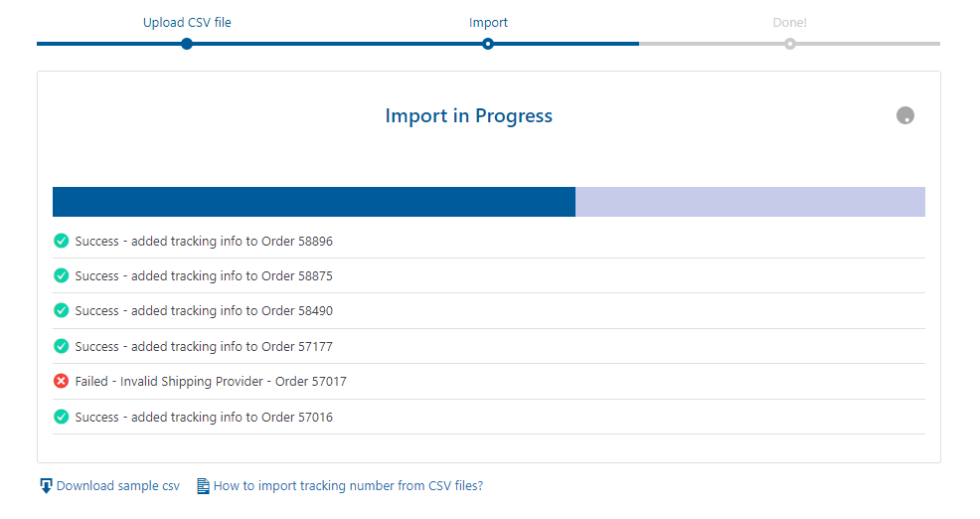The image size is (980, 519).
Task: Click success checkmark icon for Order 58875
Action: (61, 275)
